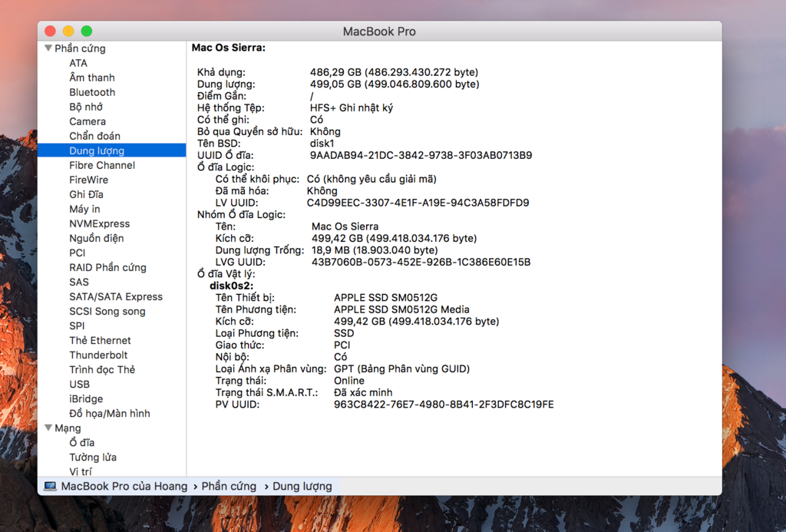This screenshot has height=532, width=786.
Task: Click the 486,29 GB available value
Action: [x=394, y=72]
